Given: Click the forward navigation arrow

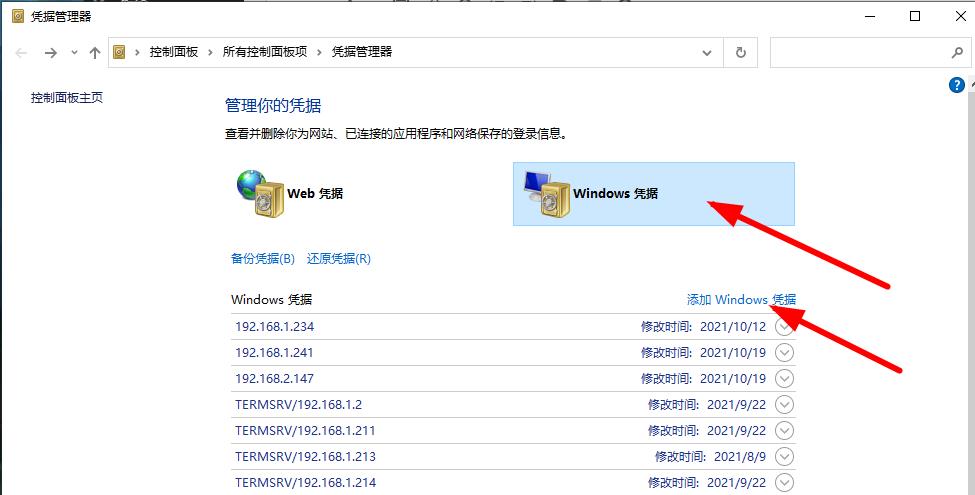Looking at the screenshot, I should [x=50, y=53].
